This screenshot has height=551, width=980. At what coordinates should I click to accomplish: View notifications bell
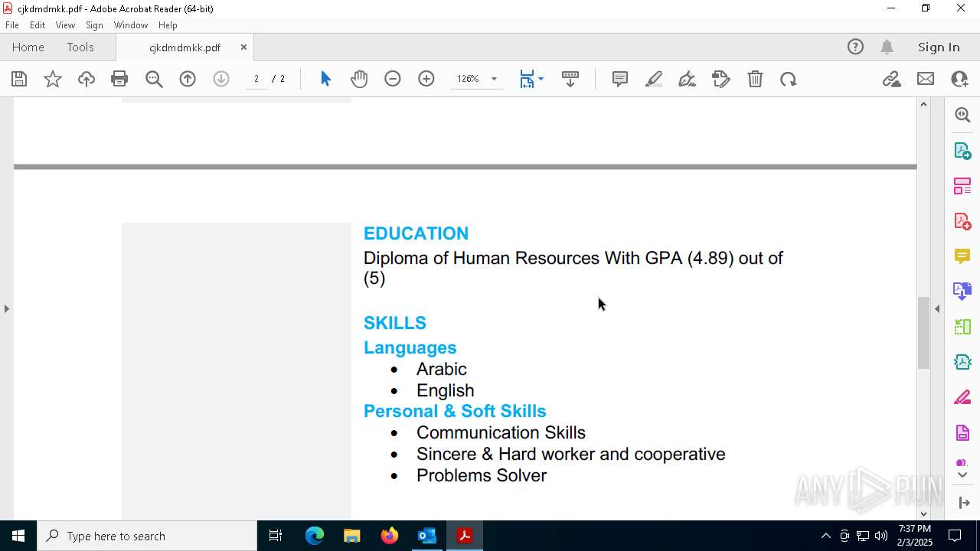[x=887, y=47]
